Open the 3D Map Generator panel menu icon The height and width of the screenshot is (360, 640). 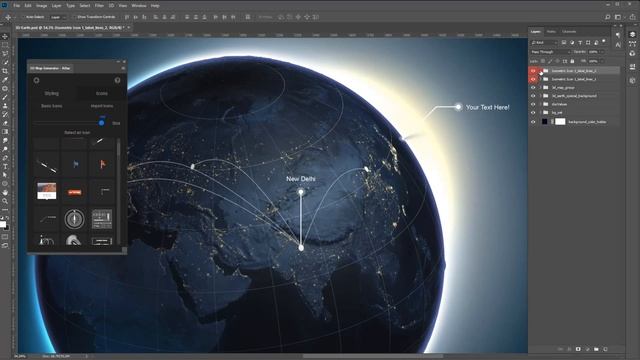coord(123,68)
